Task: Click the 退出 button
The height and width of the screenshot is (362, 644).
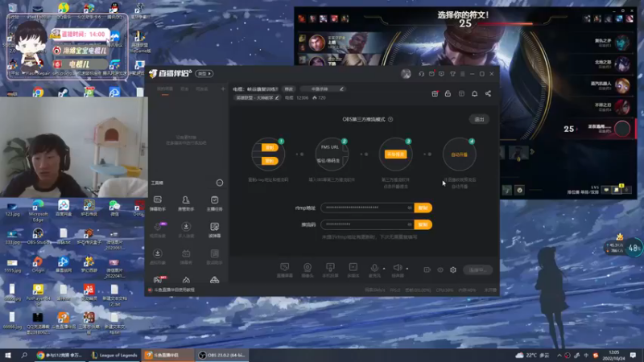Action: 479,119
